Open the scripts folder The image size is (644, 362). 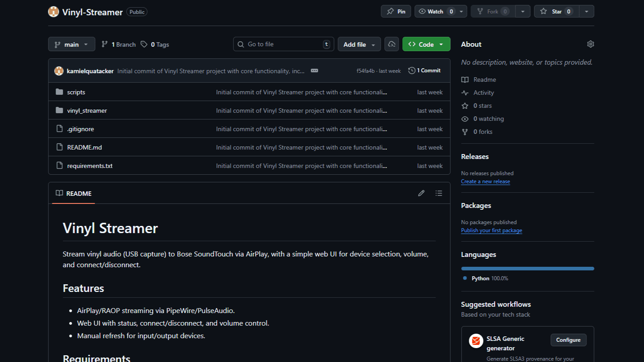click(76, 92)
